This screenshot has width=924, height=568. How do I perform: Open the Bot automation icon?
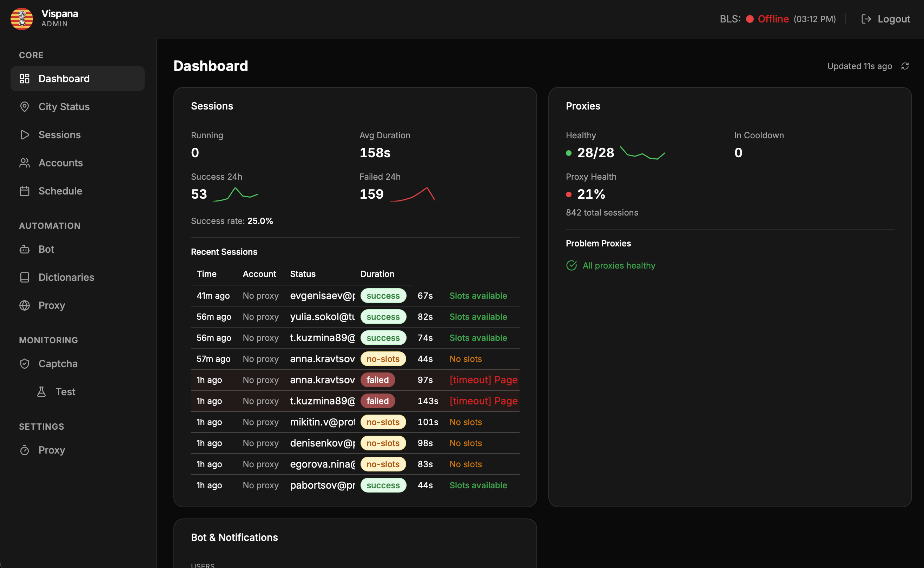25,249
